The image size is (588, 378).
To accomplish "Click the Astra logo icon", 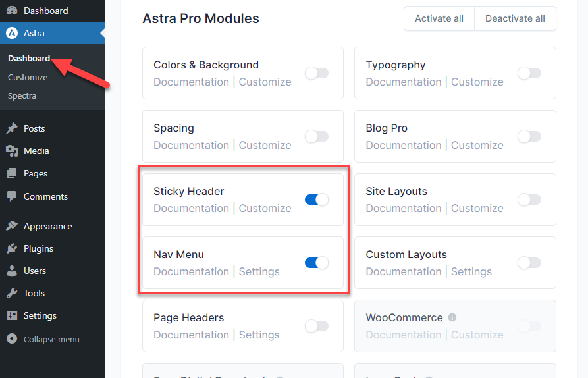I will coord(12,33).
